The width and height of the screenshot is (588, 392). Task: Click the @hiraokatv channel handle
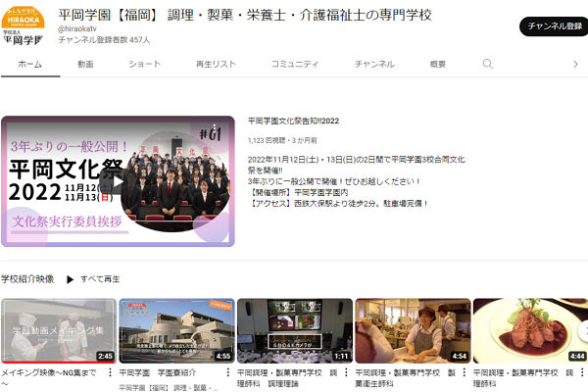77,28
